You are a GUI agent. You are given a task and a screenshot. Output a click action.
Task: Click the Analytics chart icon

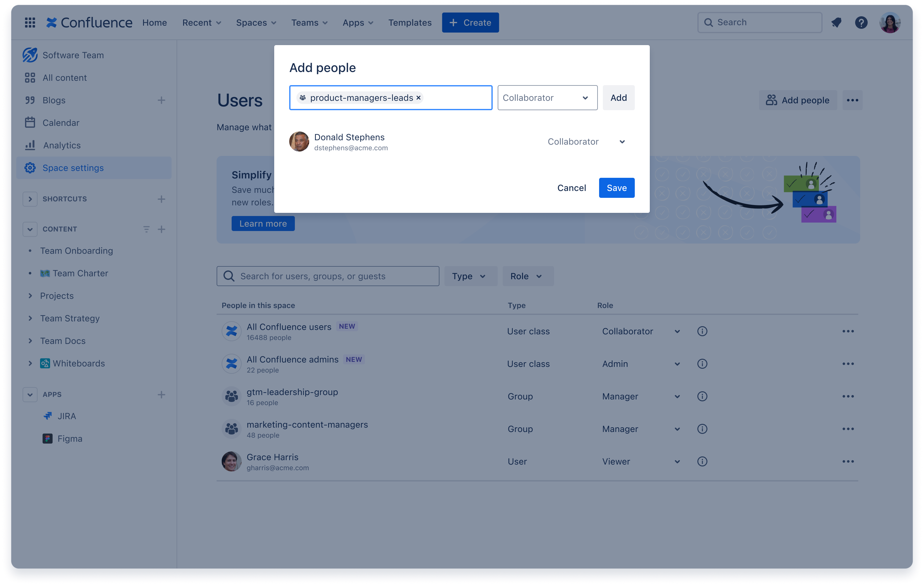click(30, 145)
